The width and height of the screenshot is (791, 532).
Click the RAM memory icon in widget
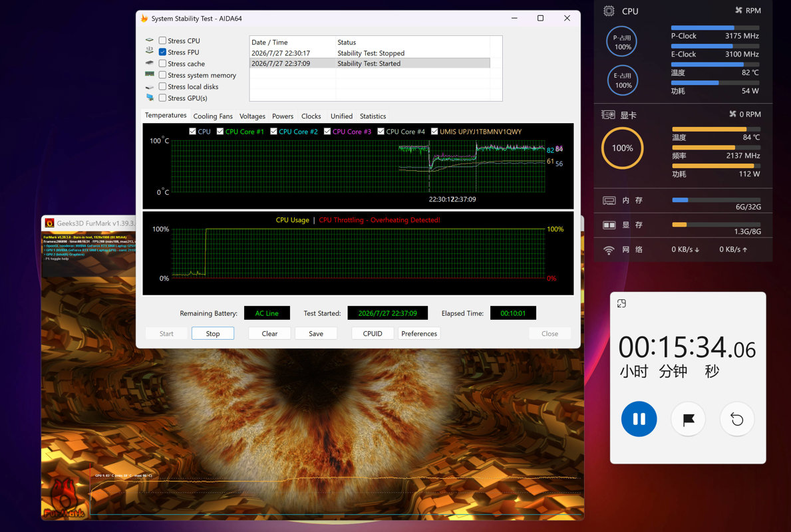pyautogui.click(x=609, y=200)
